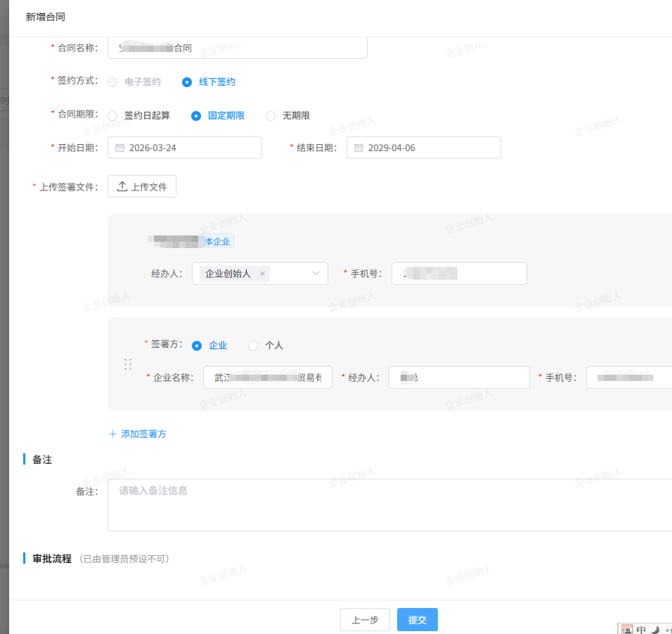Viewport: 672px width, 634px height.
Task: Remove the 企业创始人 tag with its x icon
Action: pos(262,274)
